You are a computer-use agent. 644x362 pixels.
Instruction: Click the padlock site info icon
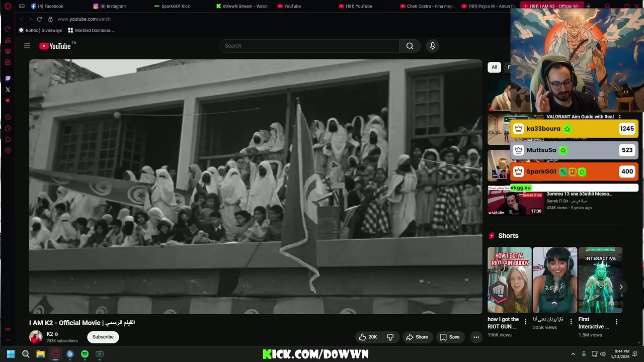click(x=50, y=19)
